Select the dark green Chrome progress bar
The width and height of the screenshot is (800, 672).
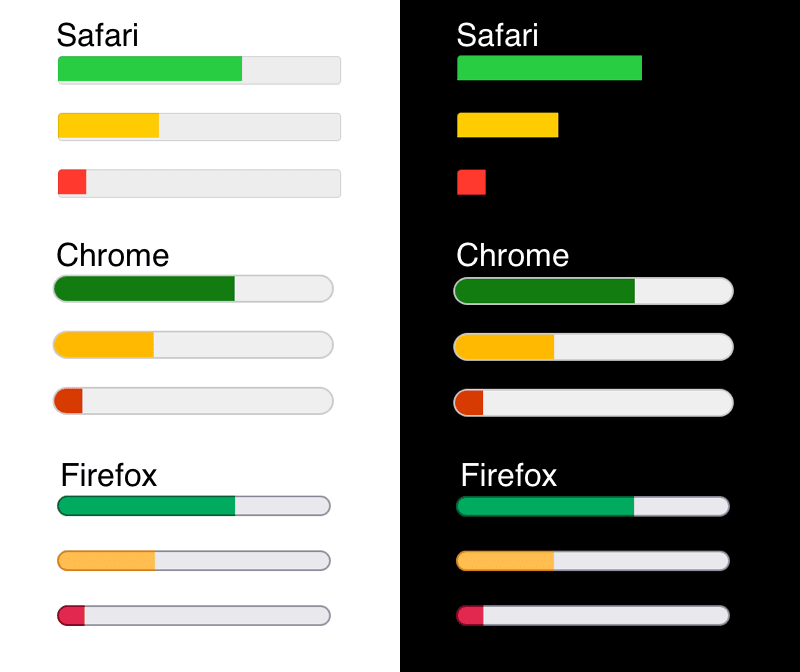pos(143,288)
